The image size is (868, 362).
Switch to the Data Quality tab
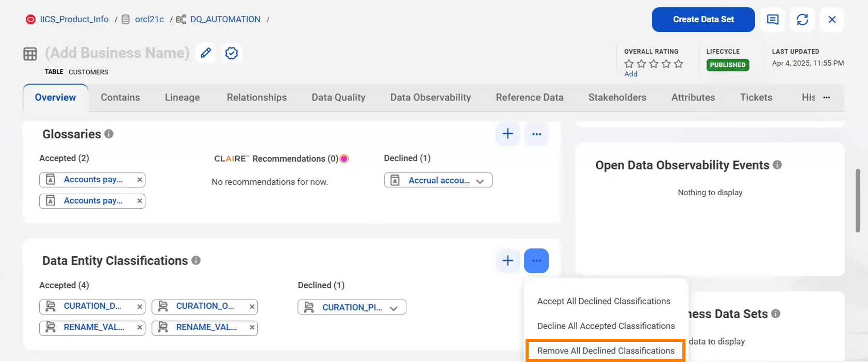[338, 98]
